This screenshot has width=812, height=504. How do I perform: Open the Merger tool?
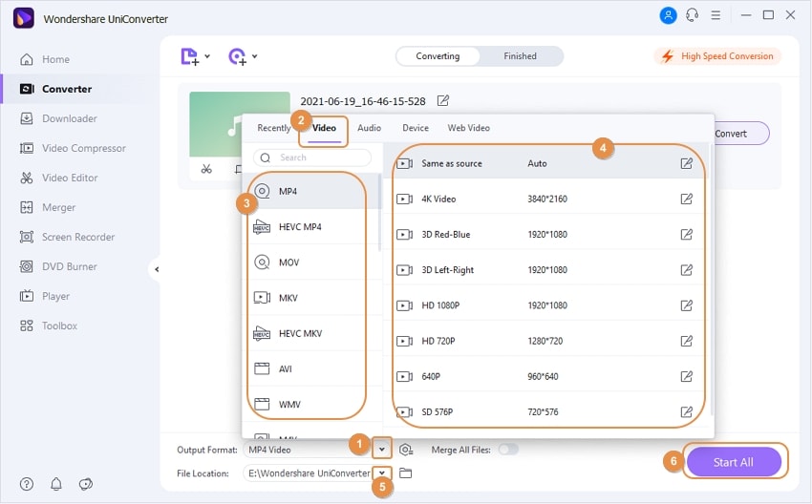(48, 207)
